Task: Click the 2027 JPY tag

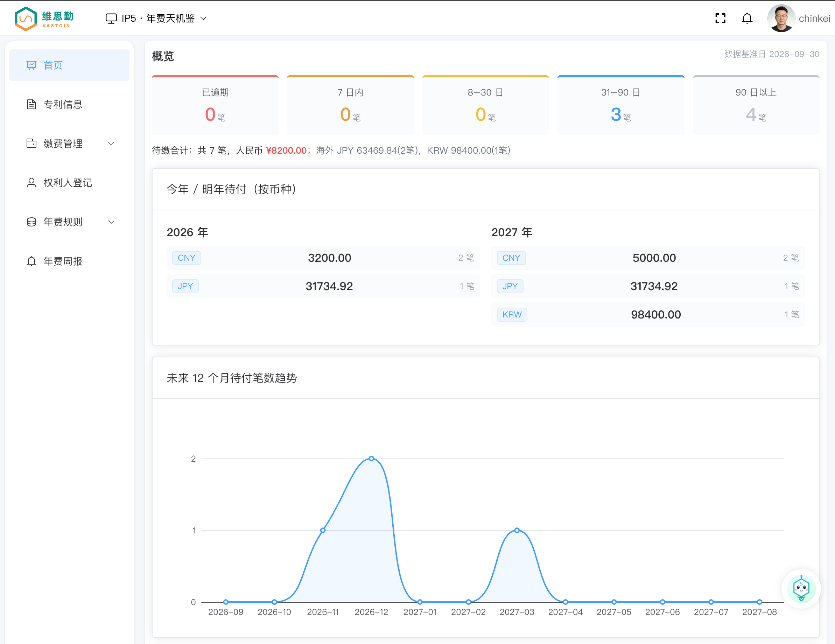Action: tap(510, 286)
